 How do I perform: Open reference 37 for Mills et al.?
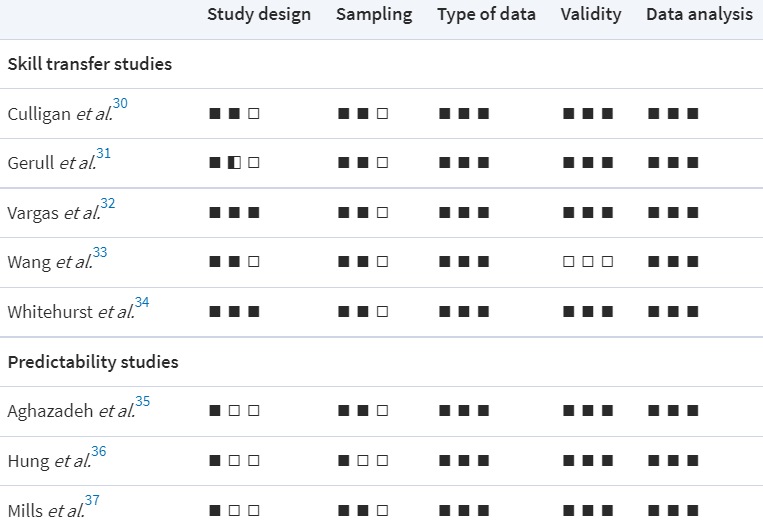[x=92, y=501]
